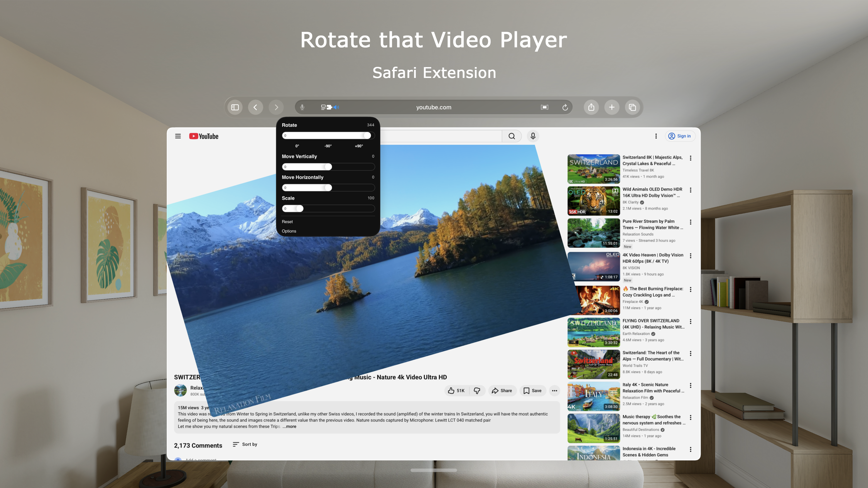Viewport: 868px width, 488px height.
Task: Open Switzerland 8K Majestic Alps thumbnail
Action: (x=593, y=169)
